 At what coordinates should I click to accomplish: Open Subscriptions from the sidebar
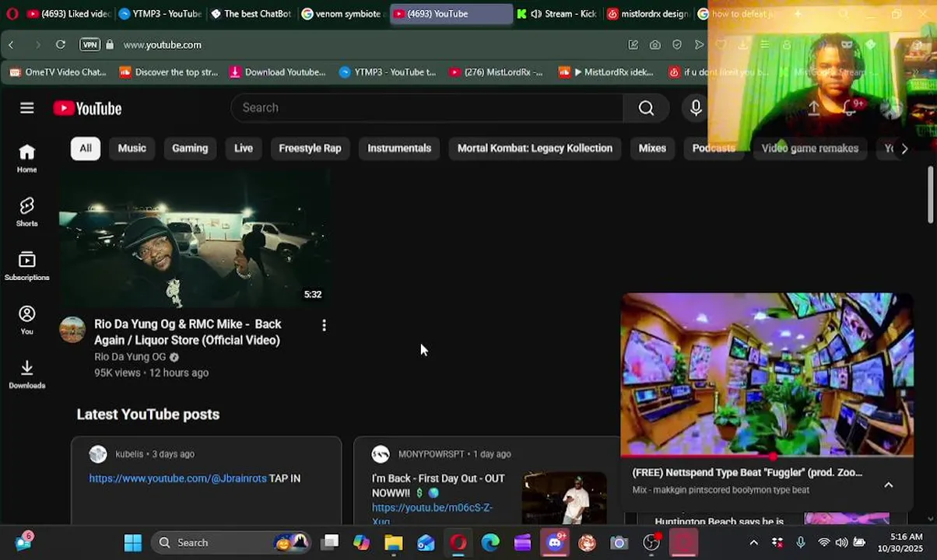click(x=27, y=266)
